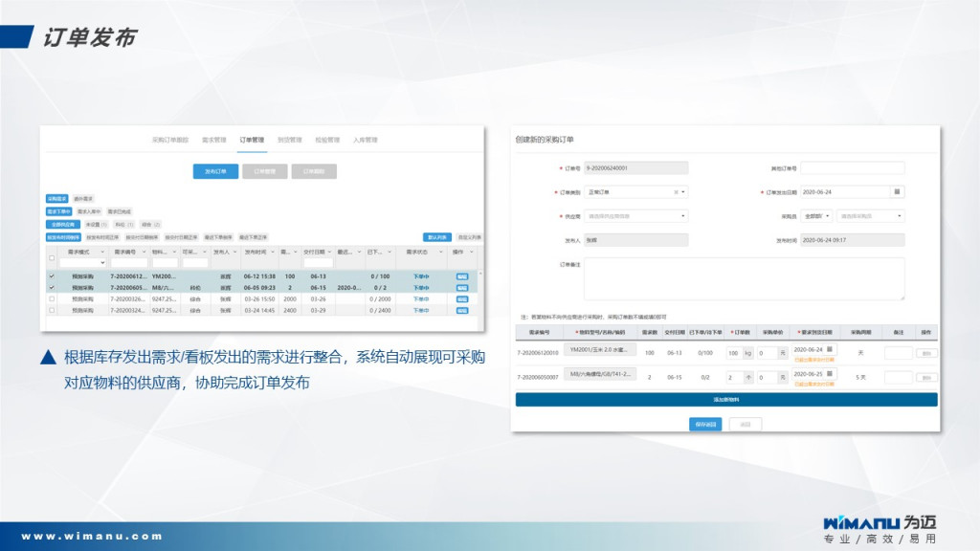Click the calendar icon beside 2020-06-25
This screenshot has width=980, height=551.
[x=830, y=373]
